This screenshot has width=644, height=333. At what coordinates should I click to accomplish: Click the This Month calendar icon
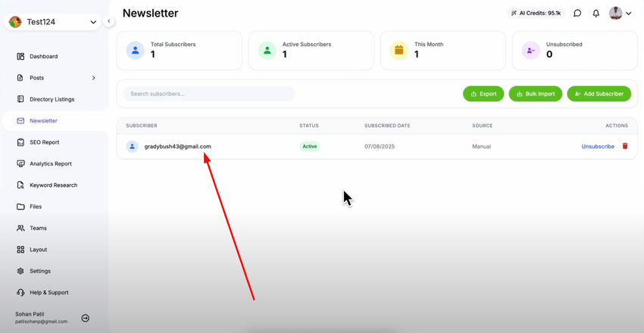[x=399, y=50]
